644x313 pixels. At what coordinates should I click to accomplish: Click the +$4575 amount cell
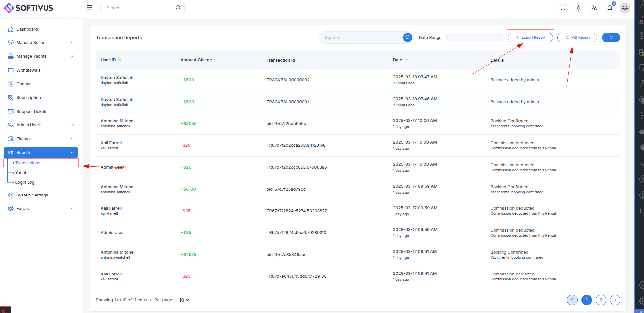(188, 254)
